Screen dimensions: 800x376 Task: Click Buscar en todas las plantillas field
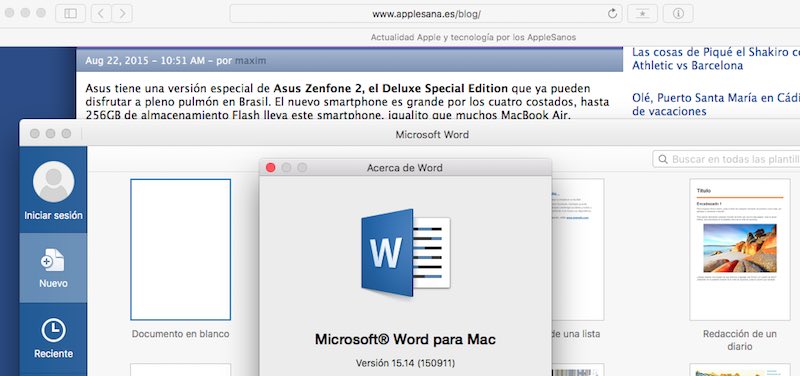click(727, 159)
